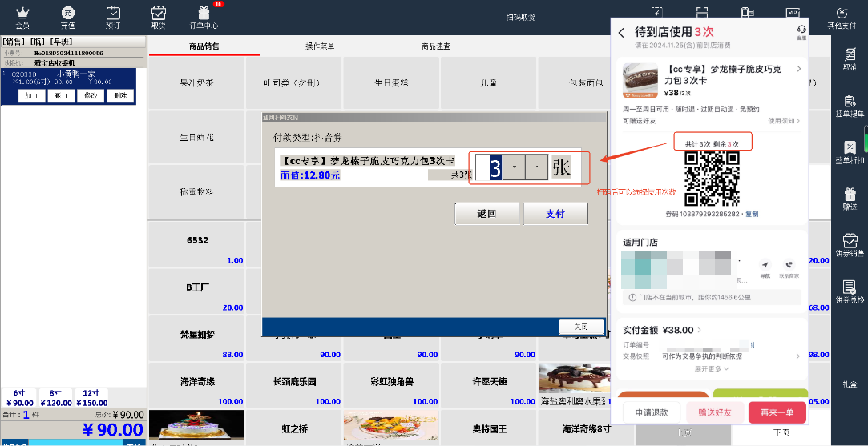Expand the 实付金额 ¥38.00 chevron
This screenshot has height=446, width=868.
point(699,331)
